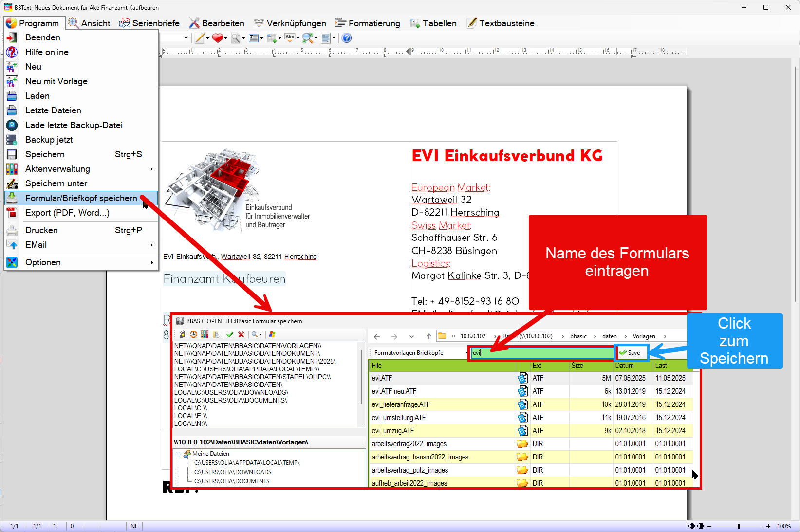Click the pencil edit icon in toolbar

coord(199,38)
